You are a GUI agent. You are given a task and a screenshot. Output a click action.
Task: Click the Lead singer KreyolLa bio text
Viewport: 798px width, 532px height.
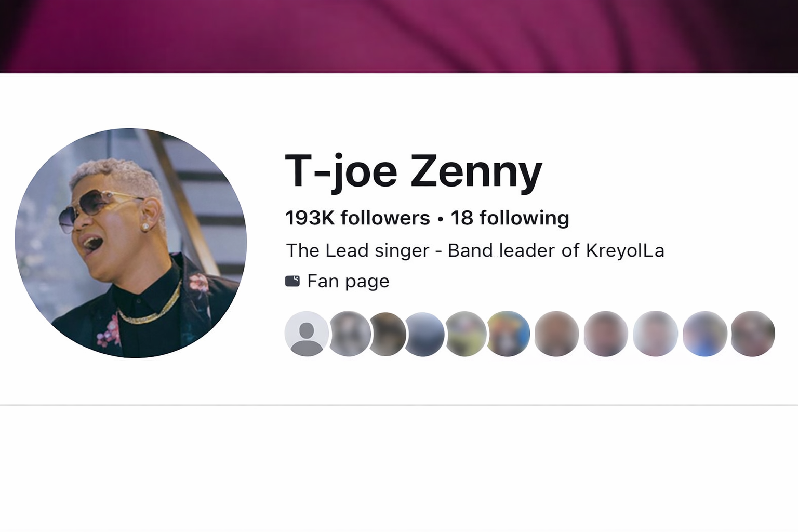point(475,250)
